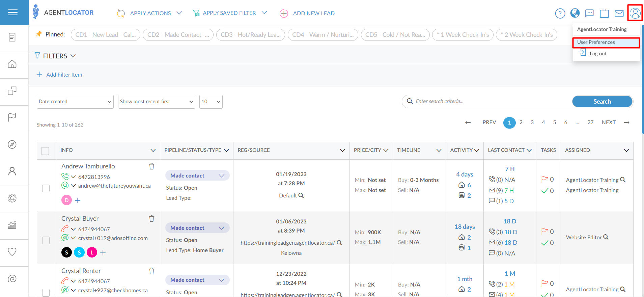Open the Date created sort dropdown
The height and width of the screenshot is (297, 644).
click(75, 102)
